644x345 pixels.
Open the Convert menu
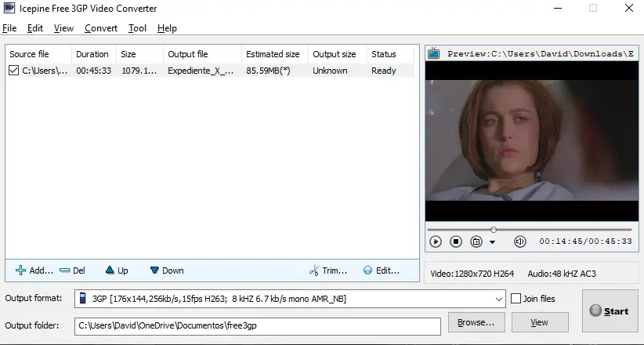[101, 28]
